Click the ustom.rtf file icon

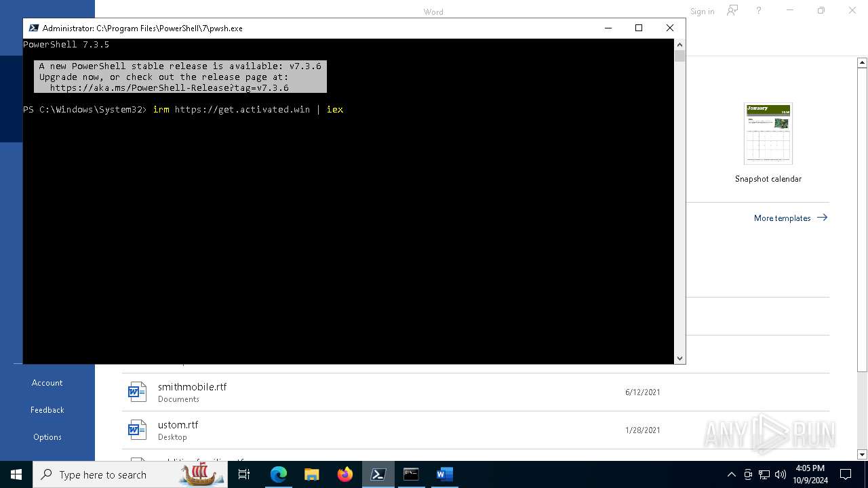(x=138, y=430)
